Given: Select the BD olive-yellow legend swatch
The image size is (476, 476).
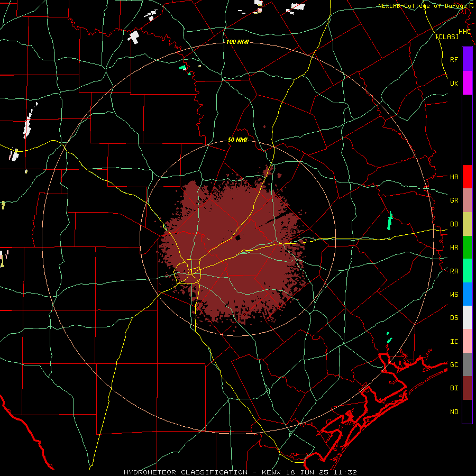Looking at the screenshot, I should click(467, 224).
